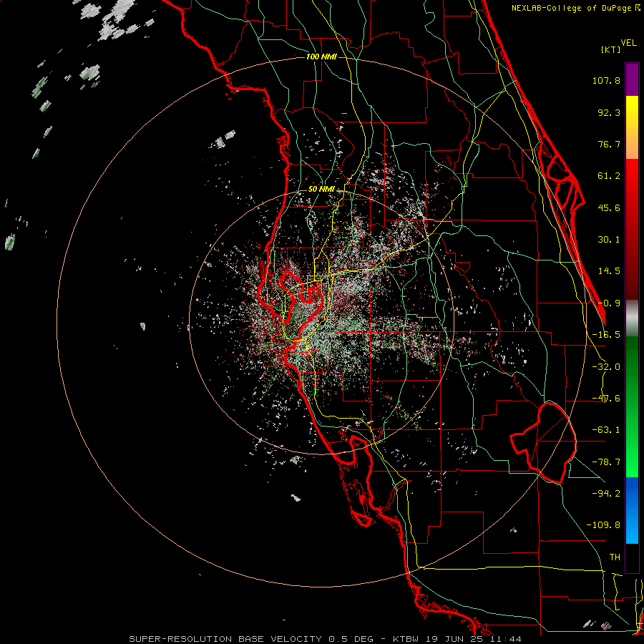Click the -78.7 velocity scale value
This screenshot has height=644, width=644.
[x=606, y=462]
